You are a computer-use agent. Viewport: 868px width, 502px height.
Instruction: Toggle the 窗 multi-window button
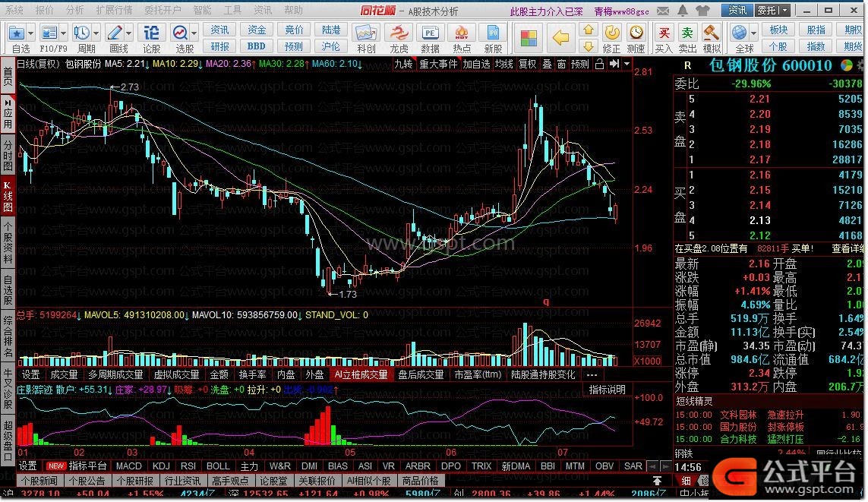point(561,65)
